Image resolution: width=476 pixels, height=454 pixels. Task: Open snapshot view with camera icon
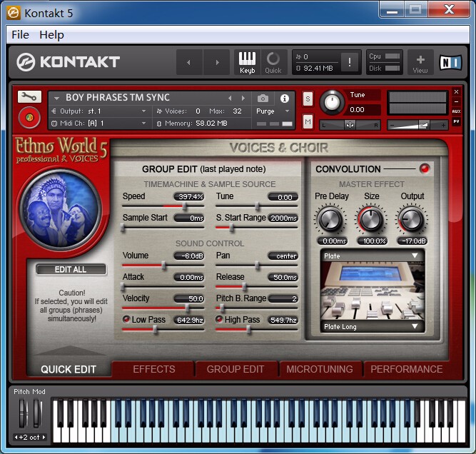click(x=263, y=99)
